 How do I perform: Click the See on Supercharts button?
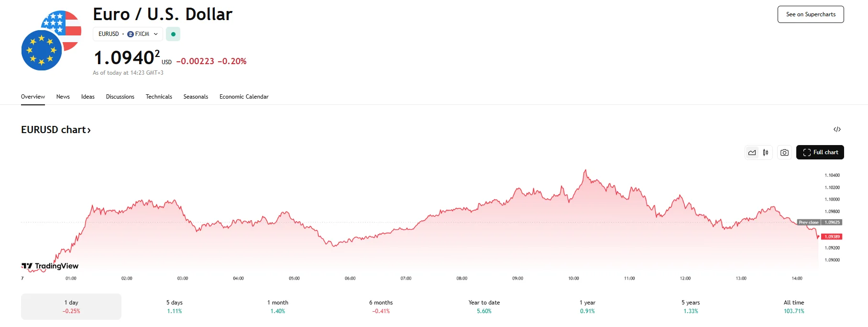(x=811, y=14)
